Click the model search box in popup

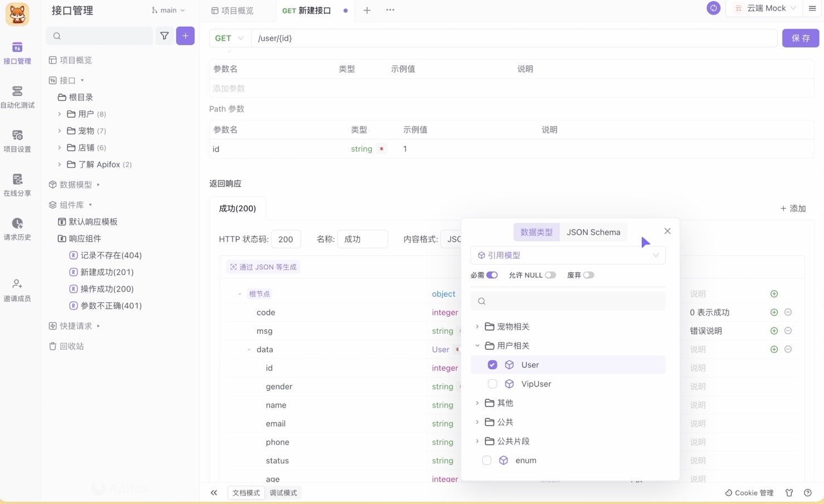[568, 301]
